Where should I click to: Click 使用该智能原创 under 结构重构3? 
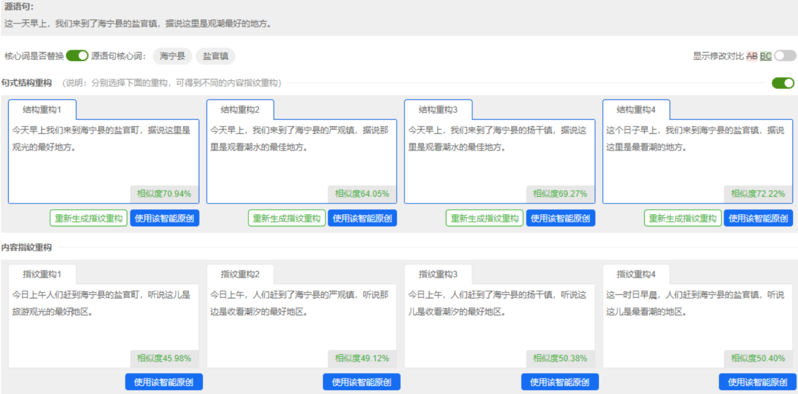point(560,218)
